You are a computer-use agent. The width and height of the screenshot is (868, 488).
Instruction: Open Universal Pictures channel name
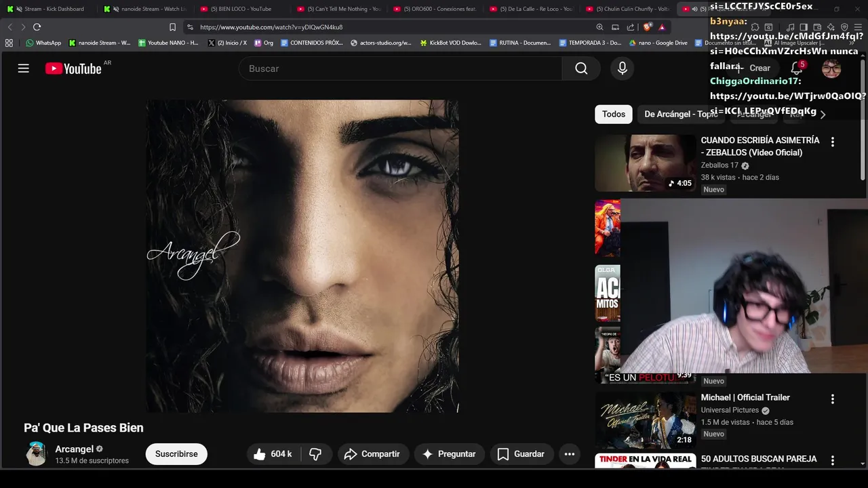[x=730, y=410]
